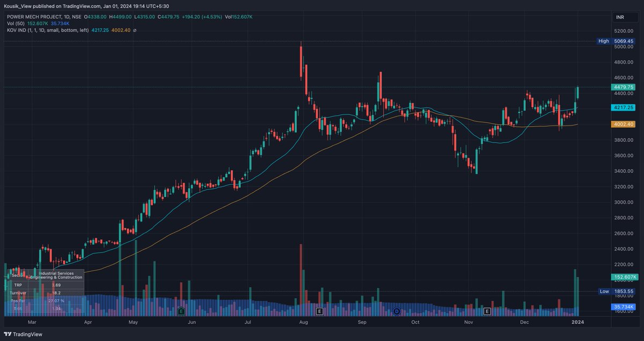Click the E earnings marker in November
644x341 pixels.
point(487,311)
